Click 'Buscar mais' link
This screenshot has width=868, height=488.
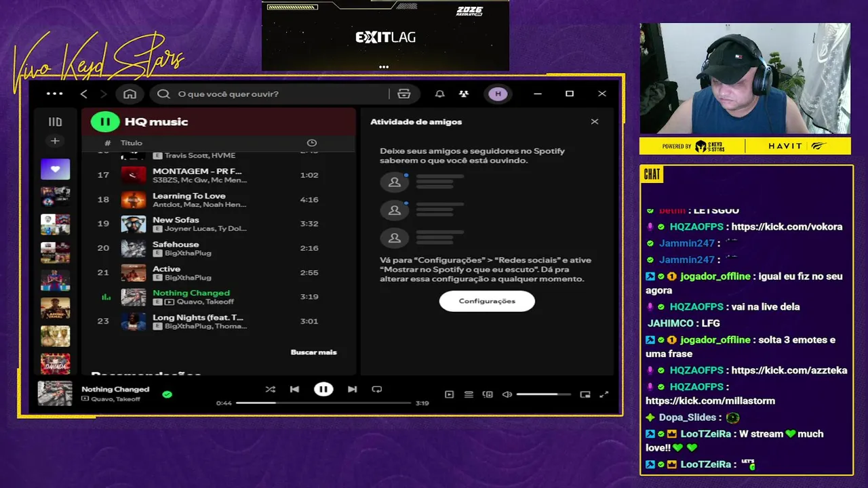[313, 352]
